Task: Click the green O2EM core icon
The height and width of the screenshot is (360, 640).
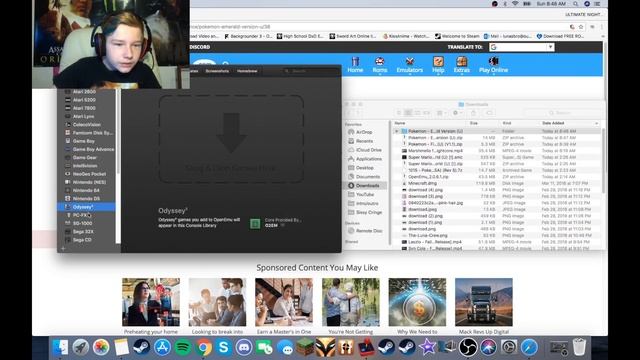Action: coord(255,223)
